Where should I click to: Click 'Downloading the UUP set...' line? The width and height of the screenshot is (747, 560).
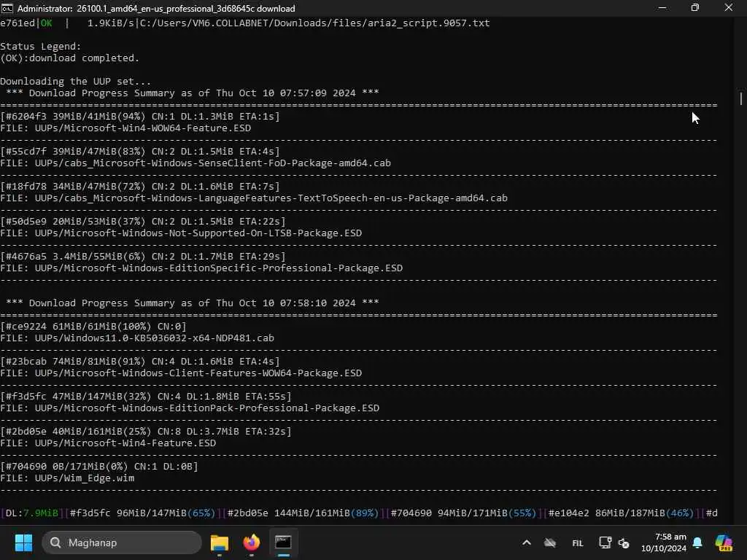coord(75,82)
